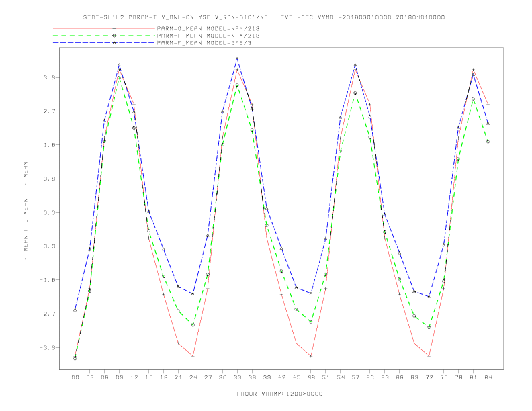532x411 pixels.
Task: Click y-axis tick value -0.9
Action: pyautogui.click(x=47, y=246)
